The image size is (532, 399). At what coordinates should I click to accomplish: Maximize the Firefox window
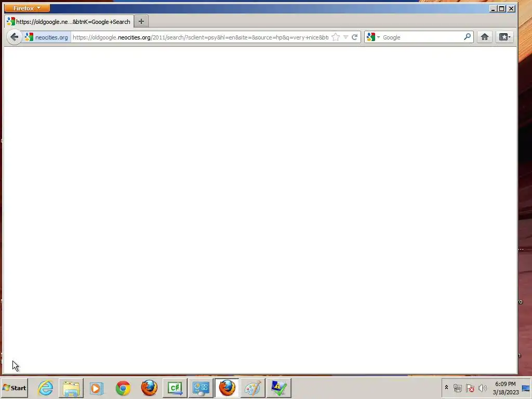pos(502,8)
